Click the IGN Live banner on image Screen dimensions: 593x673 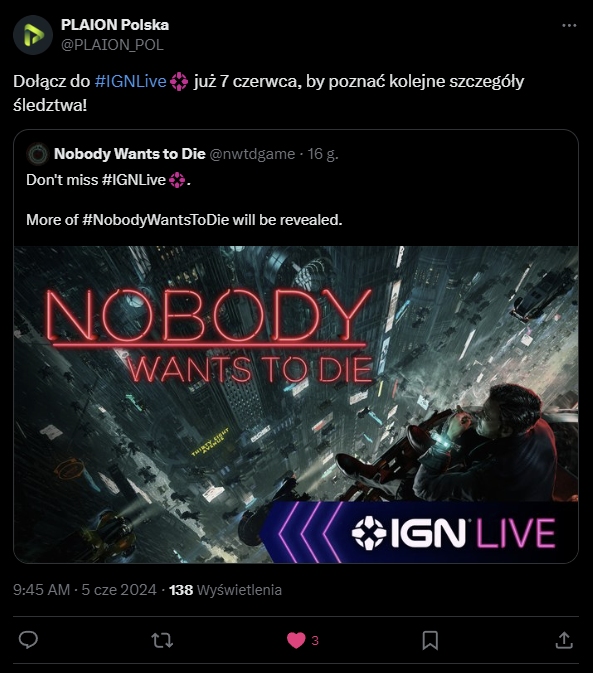pos(420,532)
